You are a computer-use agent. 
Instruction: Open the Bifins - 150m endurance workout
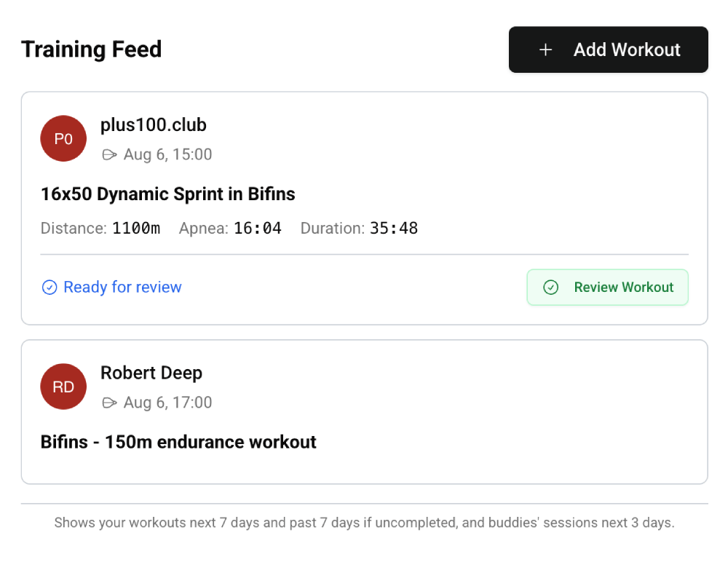pyautogui.click(x=178, y=442)
